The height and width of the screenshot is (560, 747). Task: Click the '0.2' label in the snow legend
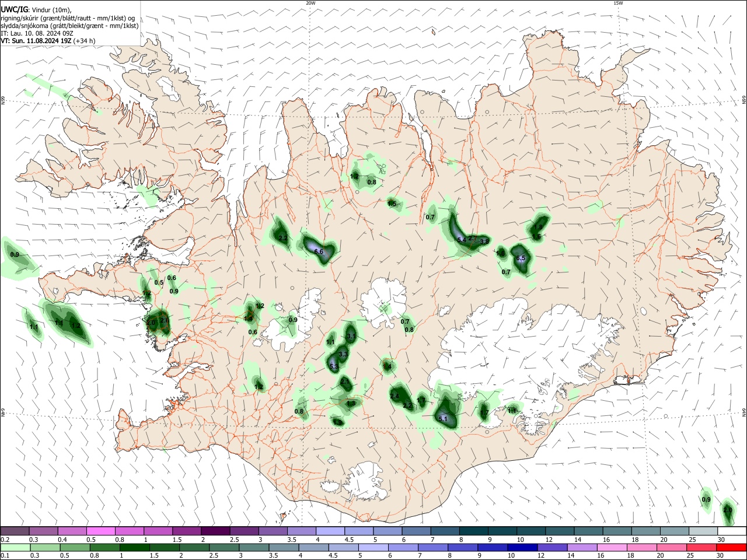5,540
